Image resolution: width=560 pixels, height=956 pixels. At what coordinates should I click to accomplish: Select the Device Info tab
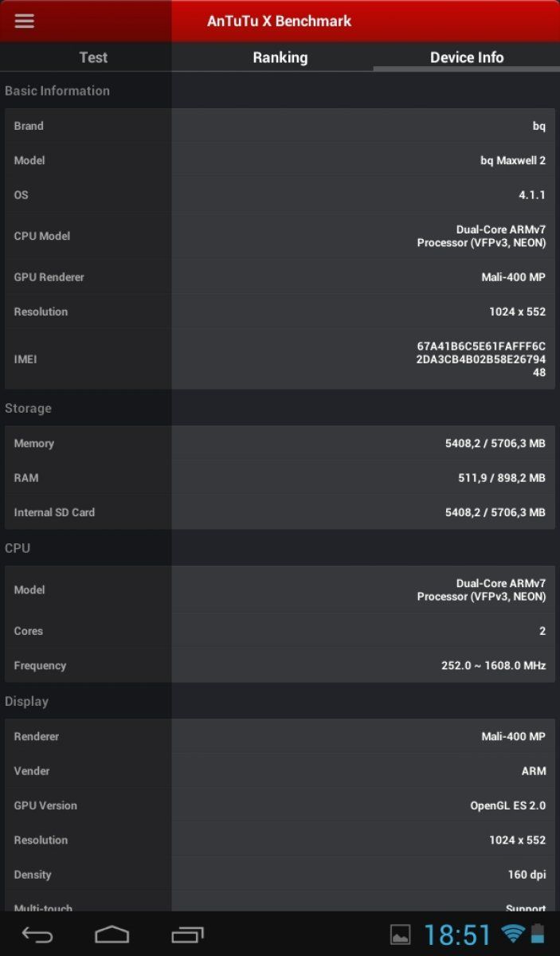467,57
